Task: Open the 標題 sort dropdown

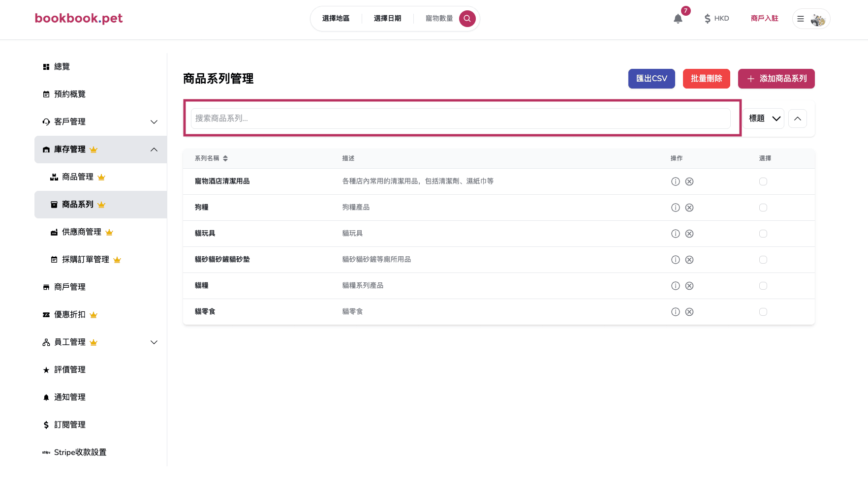Action: click(x=764, y=119)
